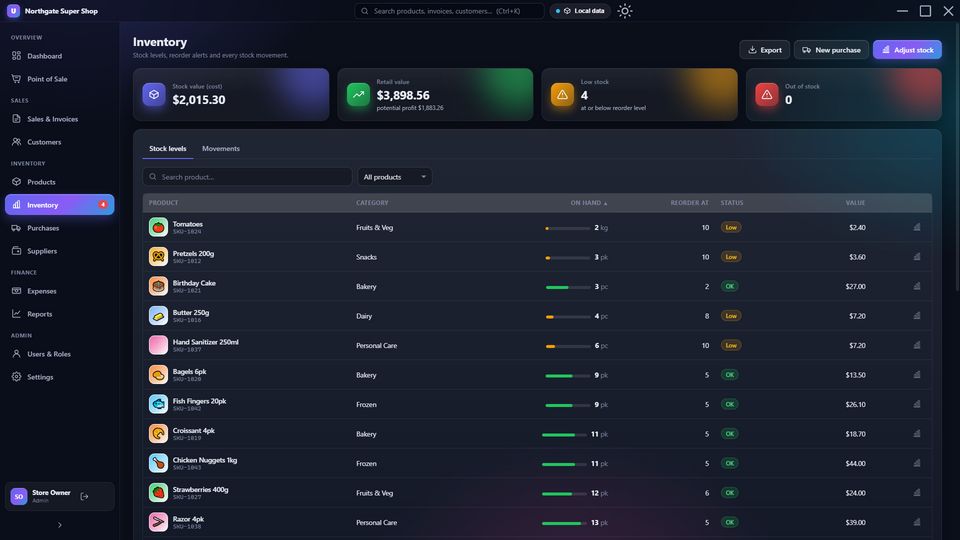960x540 pixels.
Task: Open the Suppliers page
Action: pos(59,251)
